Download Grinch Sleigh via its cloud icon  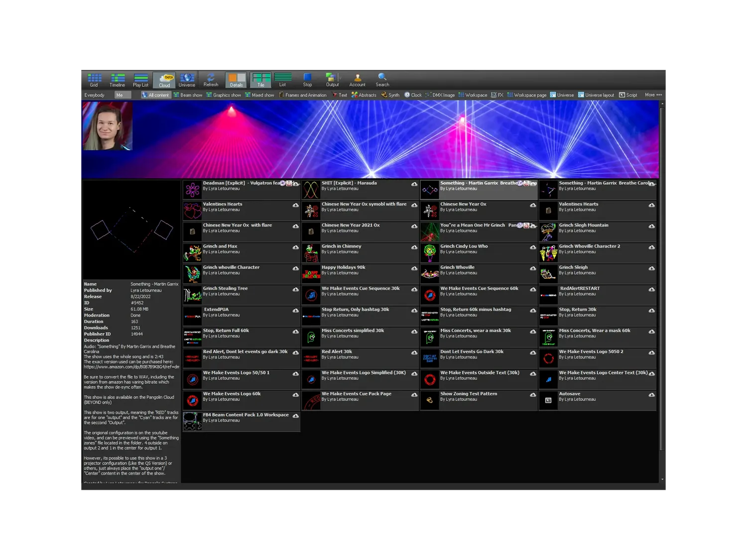(x=651, y=268)
